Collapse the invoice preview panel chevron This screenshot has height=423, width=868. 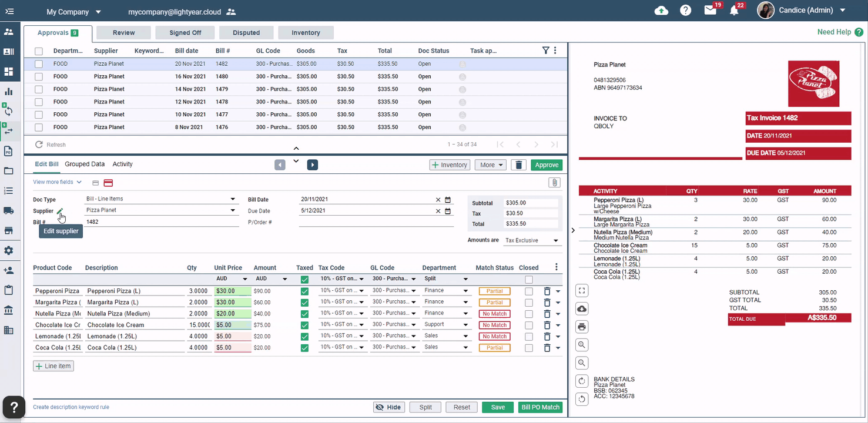coord(573,230)
